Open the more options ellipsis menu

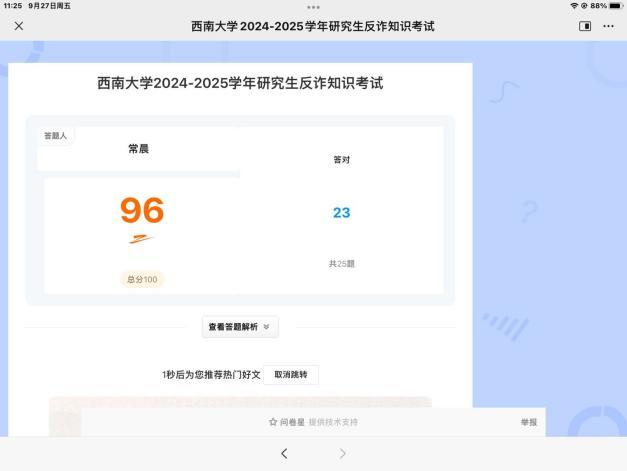608,25
